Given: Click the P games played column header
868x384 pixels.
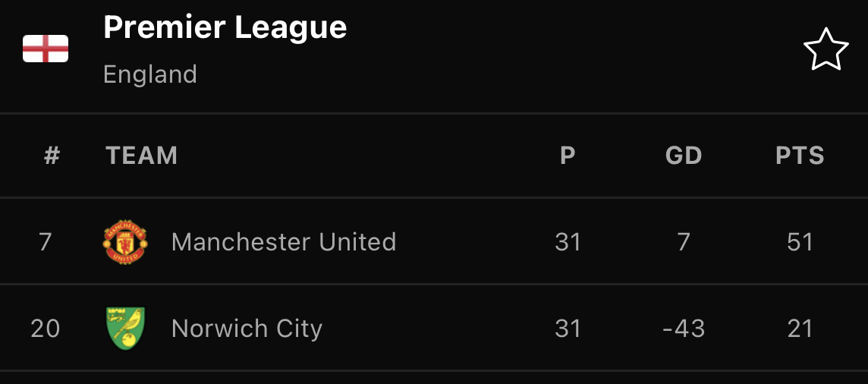Looking at the screenshot, I should click(568, 156).
